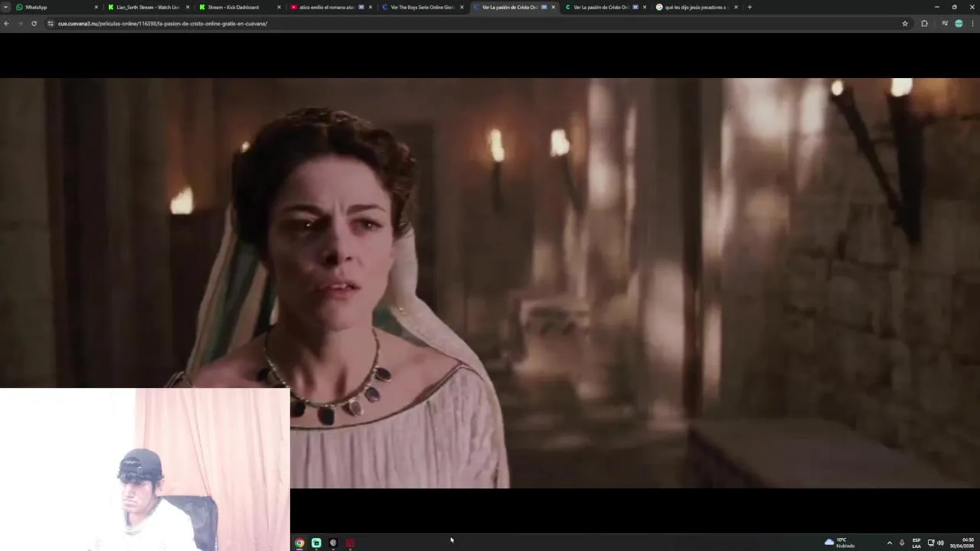Open the Chrome three-dot menu
980x551 pixels.
click(973, 24)
